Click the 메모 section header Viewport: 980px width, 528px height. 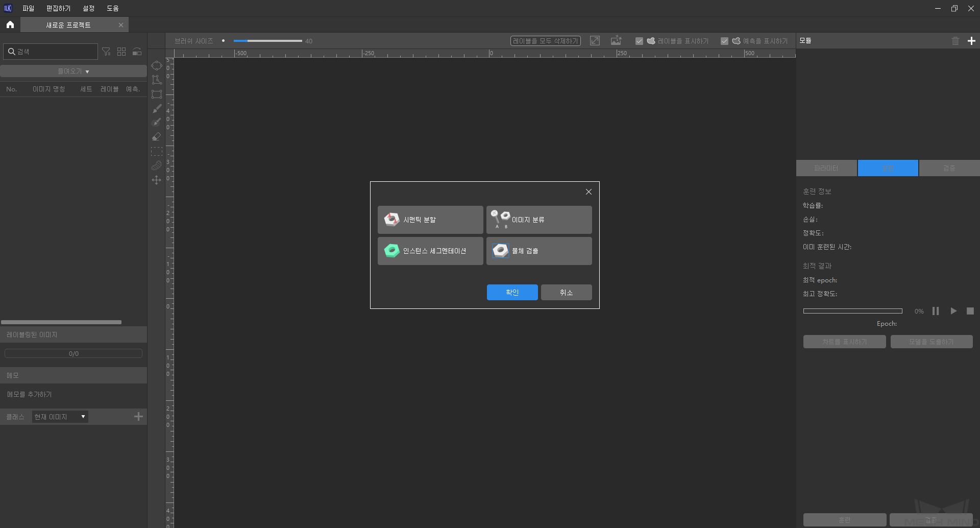[x=73, y=375]
